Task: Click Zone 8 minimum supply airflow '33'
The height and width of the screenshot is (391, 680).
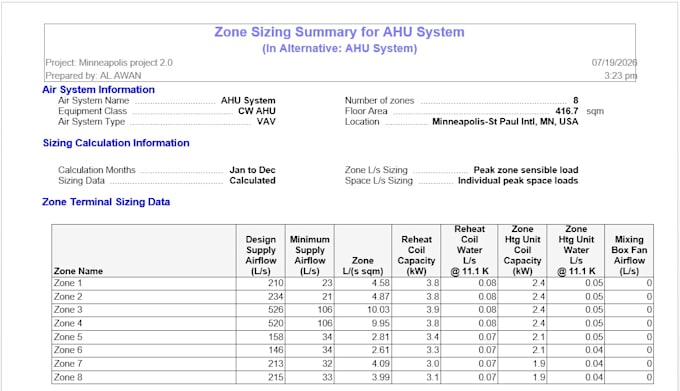Action: pos(327,377)
